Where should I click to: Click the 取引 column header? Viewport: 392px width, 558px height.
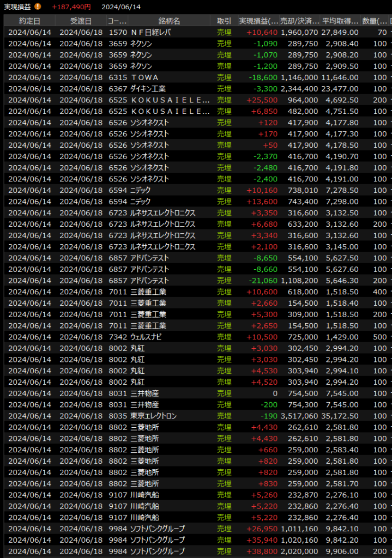pos(224,21)
